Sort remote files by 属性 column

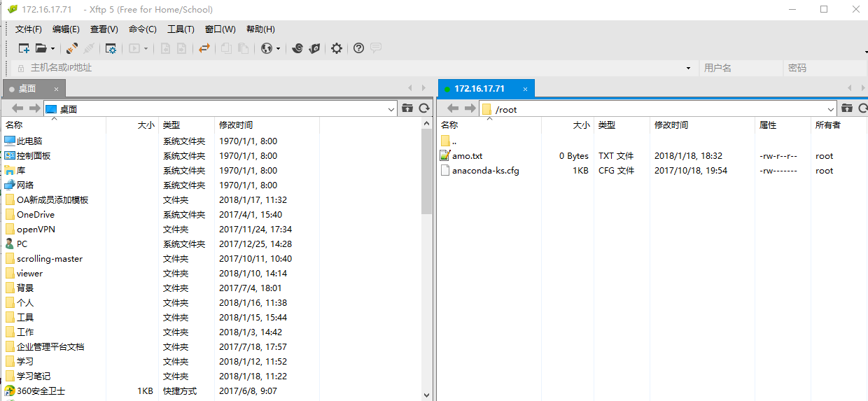(x=783, y=125)
